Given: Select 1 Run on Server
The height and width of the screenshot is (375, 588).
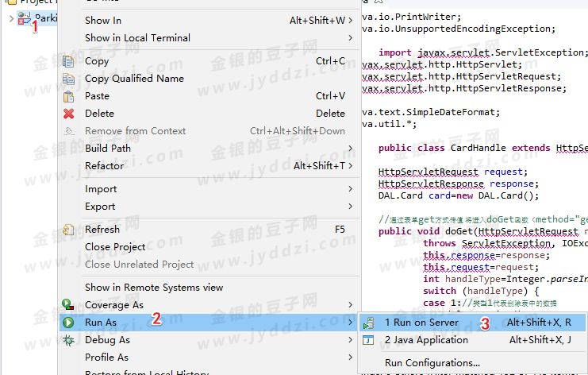Looking at the screenshot, I should pyautogui.click(x=472, y=323).
